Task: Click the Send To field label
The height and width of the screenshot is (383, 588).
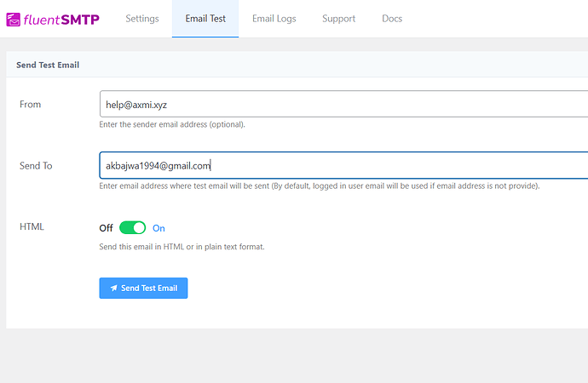Action: coord(36,165)
